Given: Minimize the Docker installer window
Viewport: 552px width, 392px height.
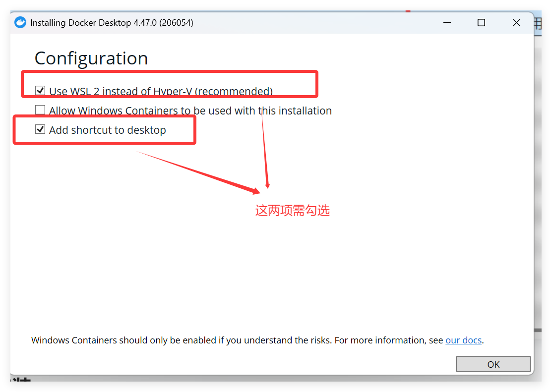Looking at the screenshot, I should (x=447, y=22).
